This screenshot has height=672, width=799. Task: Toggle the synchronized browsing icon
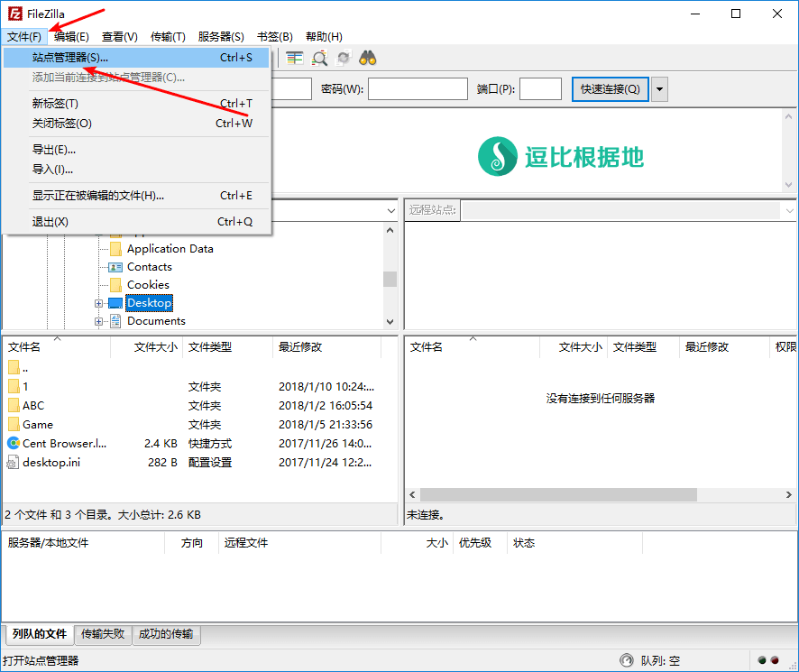tap(344, 59)
